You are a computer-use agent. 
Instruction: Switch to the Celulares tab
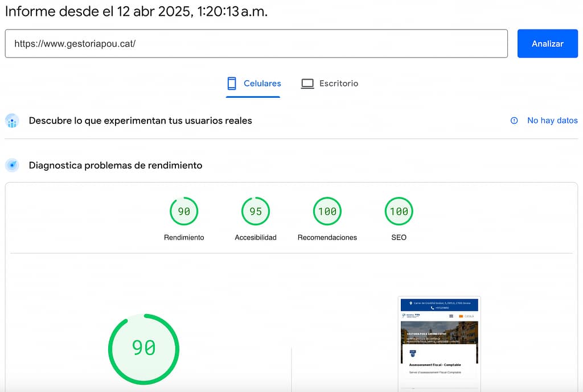[253, 84]
